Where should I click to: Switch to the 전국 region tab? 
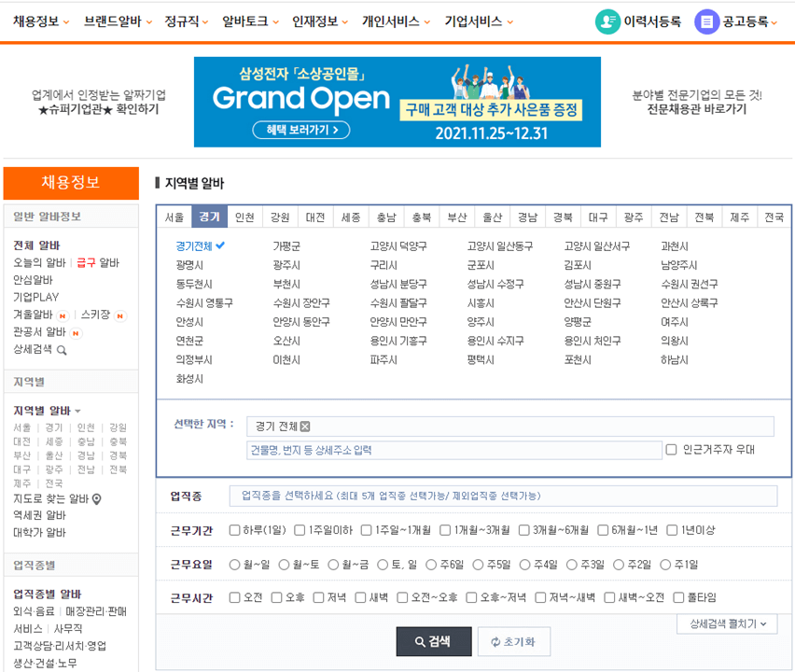(774, 217)
